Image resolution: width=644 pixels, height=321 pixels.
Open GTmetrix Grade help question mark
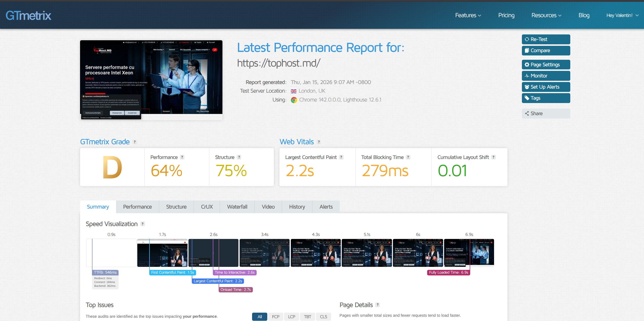(x=135, y=142)
